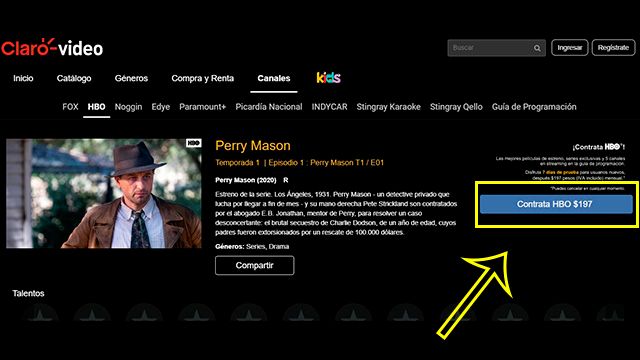Open the colorful kids section icon
This screenshot has height=360, width=640.
click(x=329, y=78)
